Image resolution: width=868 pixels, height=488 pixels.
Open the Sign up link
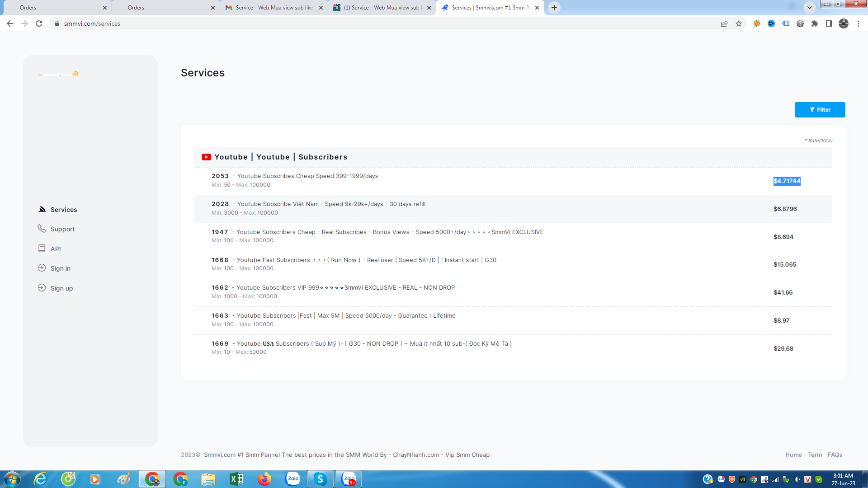point(61,288)
